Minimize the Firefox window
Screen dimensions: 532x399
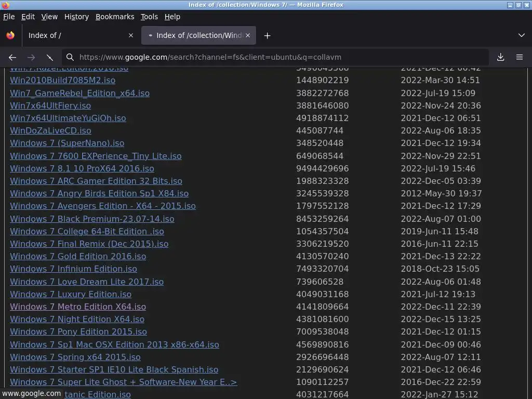tap(510, 5)
